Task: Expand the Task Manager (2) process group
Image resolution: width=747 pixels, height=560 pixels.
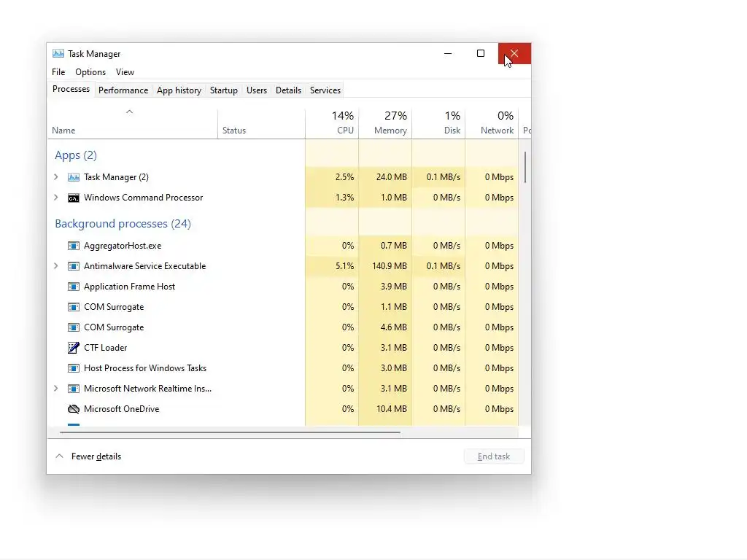Action: coord(56,177)
